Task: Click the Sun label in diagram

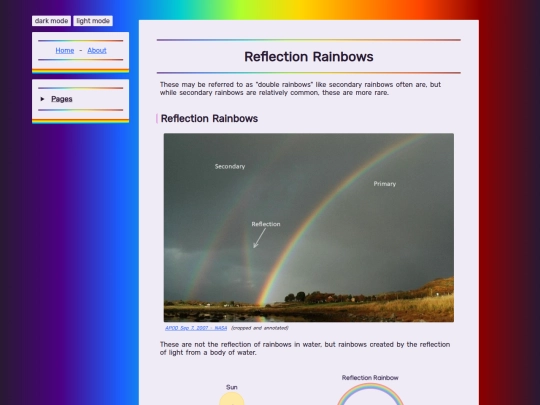Action: pyautogui.click(x=232, y=387)
